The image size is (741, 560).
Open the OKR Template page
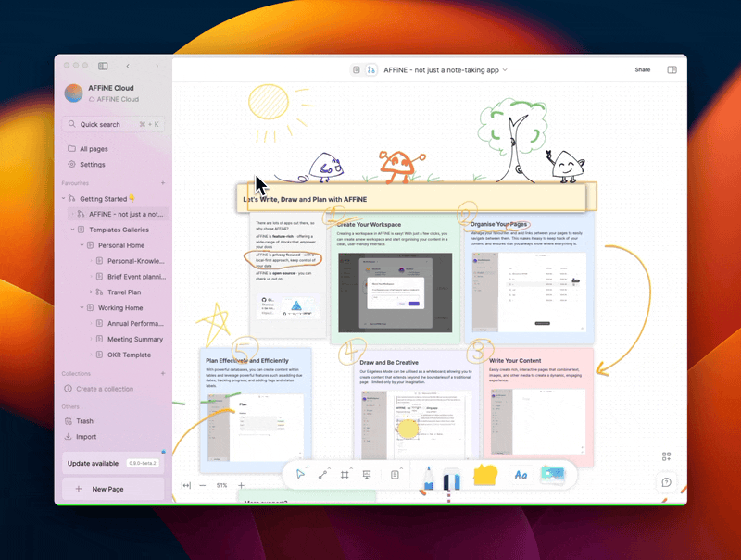click(x=129, y=355)
